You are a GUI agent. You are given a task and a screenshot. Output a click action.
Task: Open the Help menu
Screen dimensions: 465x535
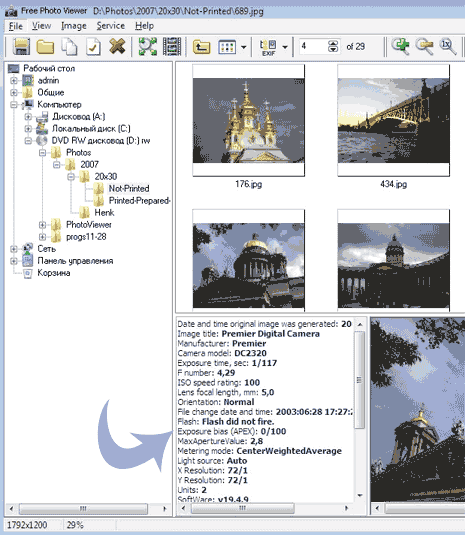[x=144, y=26]
